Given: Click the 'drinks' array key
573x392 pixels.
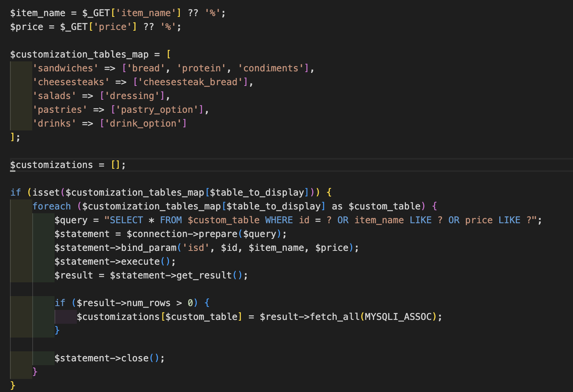Looking at the screenshot, I should click(54, 124).
